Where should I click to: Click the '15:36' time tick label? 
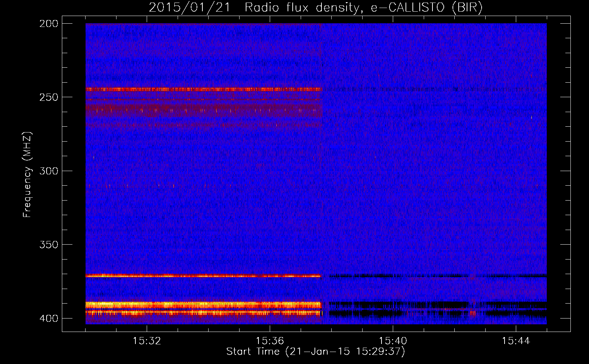270,341
